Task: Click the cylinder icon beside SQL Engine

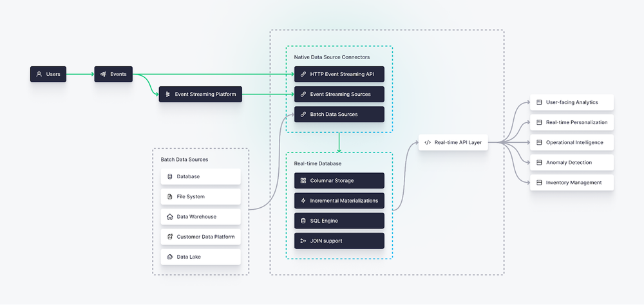Action: [303, 221]
